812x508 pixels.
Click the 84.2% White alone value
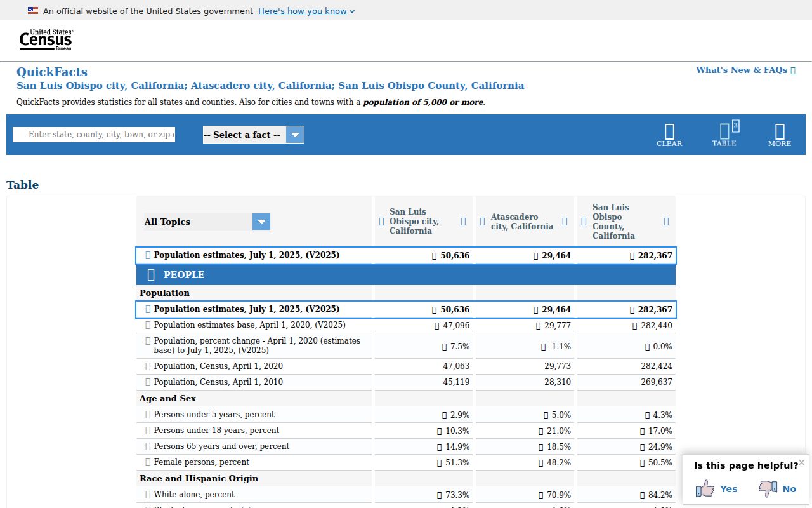click(x=660, y=495)
